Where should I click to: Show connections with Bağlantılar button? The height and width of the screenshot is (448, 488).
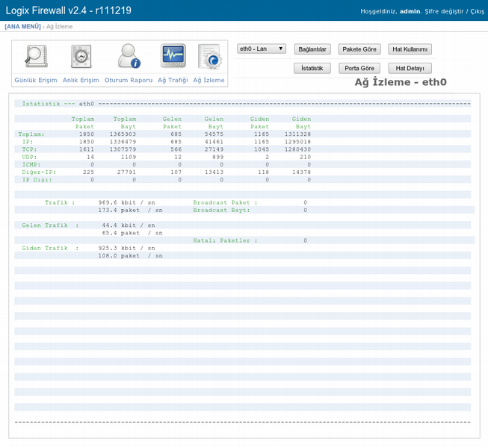(x=312, y=49)
